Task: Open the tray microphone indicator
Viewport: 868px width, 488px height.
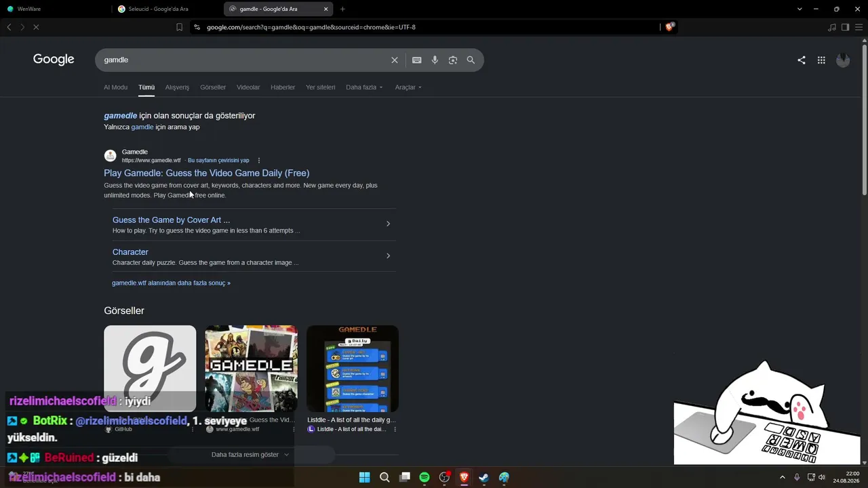Action: tap(797, 477)
